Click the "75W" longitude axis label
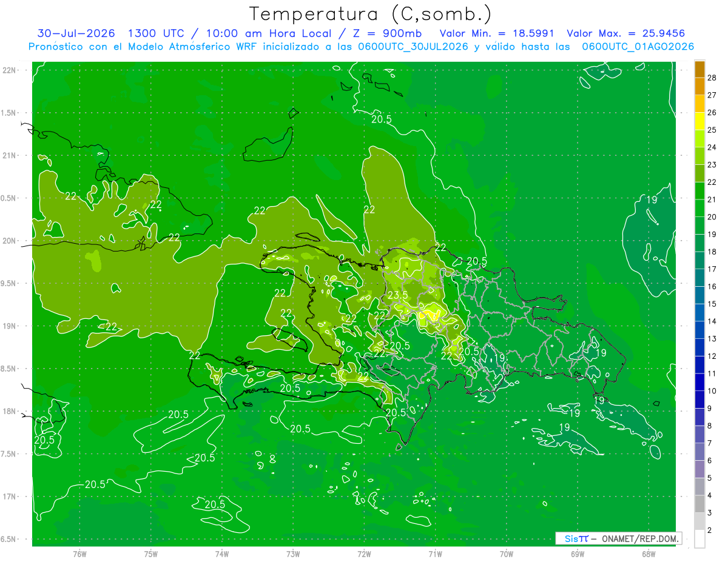728x562 pixels. [x=151, y=554]
